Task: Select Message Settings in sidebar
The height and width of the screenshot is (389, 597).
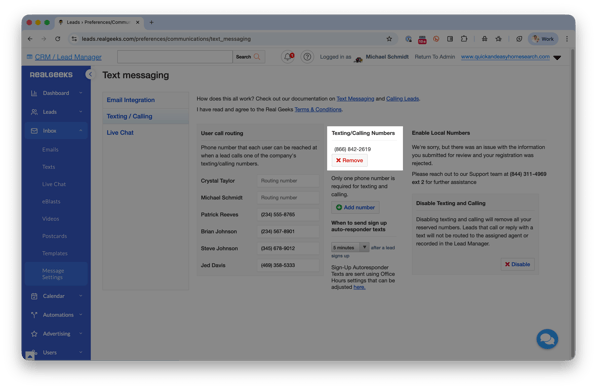Action: tap(56, 274)
